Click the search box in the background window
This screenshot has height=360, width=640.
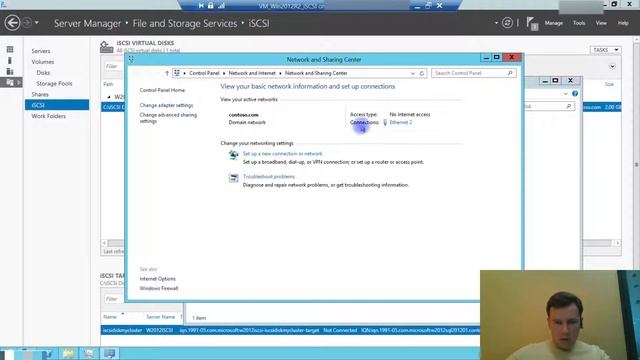tap(549, 106)
